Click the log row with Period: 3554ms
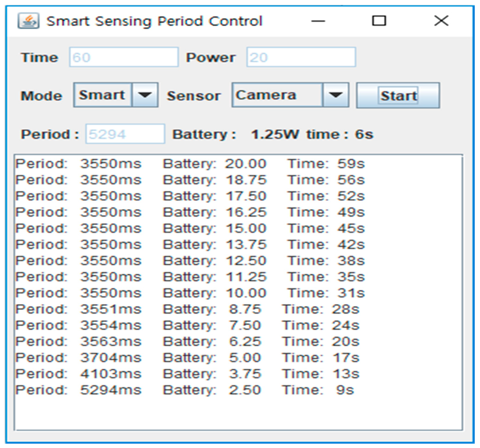 (187, 325)
